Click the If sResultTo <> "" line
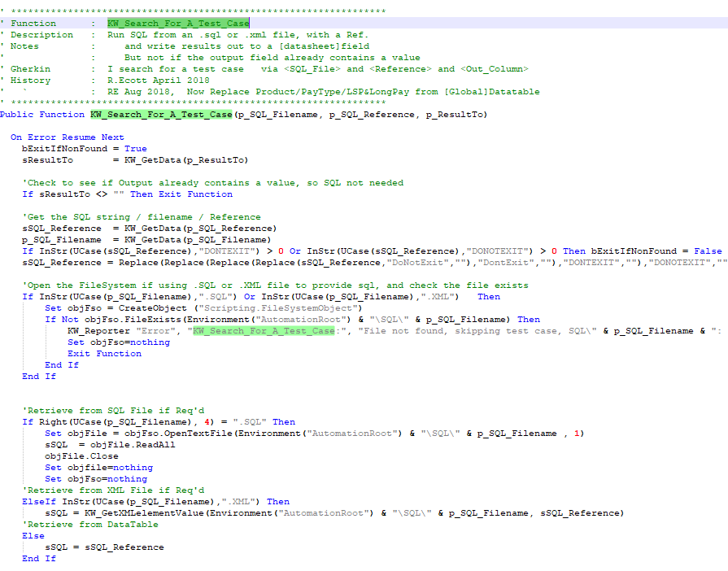The height and width of the screenshot is (571, 728). (x=127, y=194)
